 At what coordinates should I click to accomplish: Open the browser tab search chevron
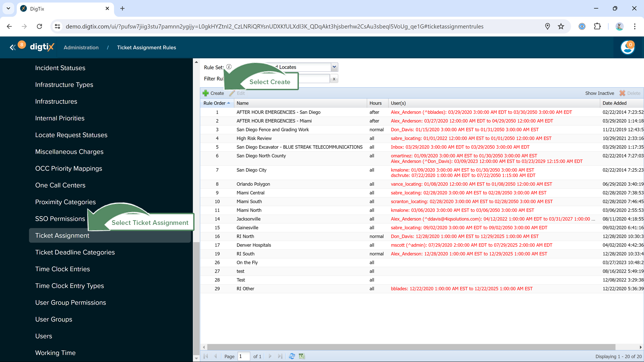tap(8, 8)
